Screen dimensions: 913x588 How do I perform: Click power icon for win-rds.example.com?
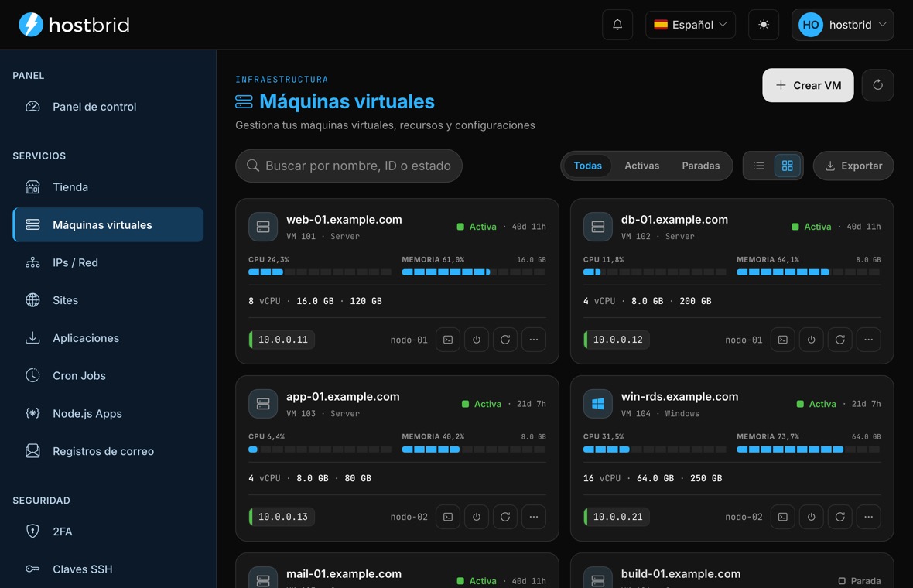coord(811,516)
